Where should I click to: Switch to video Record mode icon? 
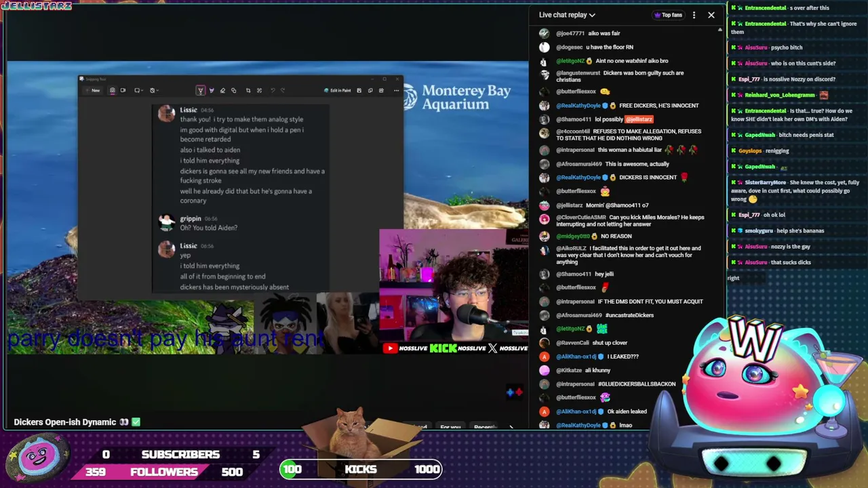click(x=123, y=90)
